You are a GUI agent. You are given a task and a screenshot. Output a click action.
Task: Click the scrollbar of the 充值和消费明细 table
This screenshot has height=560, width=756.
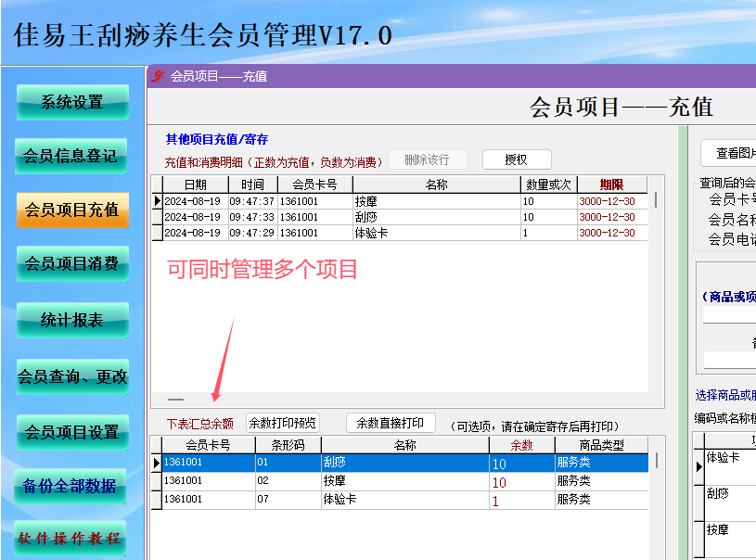[x=656, y=199]
